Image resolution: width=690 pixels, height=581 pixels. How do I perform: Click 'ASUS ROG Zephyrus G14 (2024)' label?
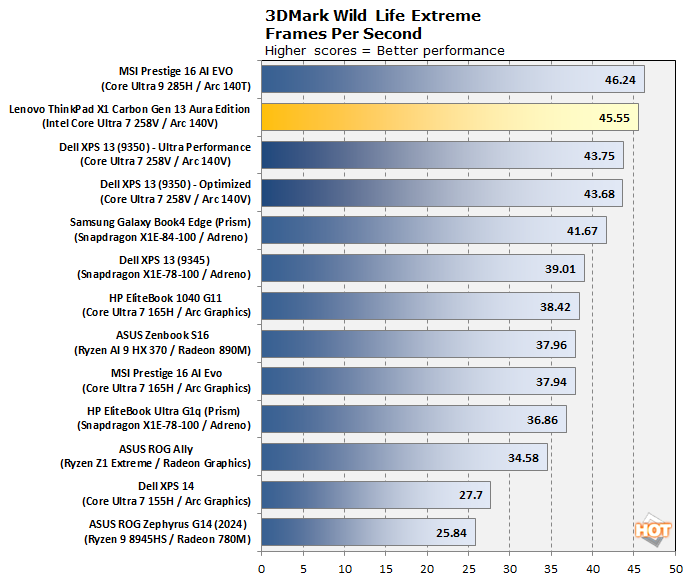tap(168, 524)
